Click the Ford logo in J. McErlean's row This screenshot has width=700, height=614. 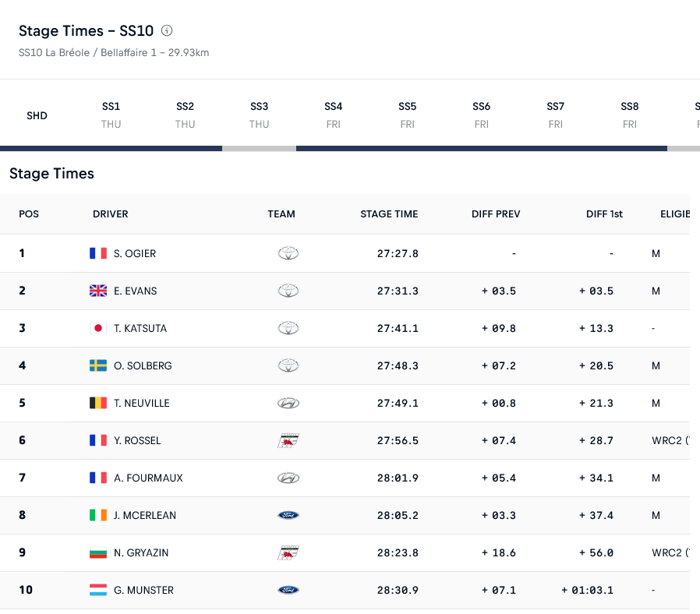coord(288,515)
